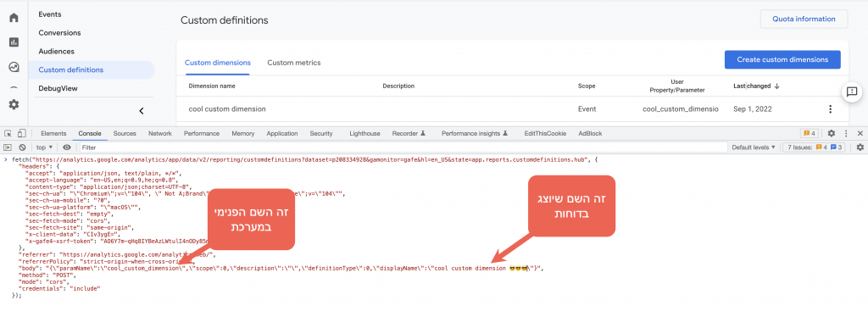This screenshot has width=868, height=317.
Task: Toggle the console sidebar panel icon
Action: click(x=8, y=147)
